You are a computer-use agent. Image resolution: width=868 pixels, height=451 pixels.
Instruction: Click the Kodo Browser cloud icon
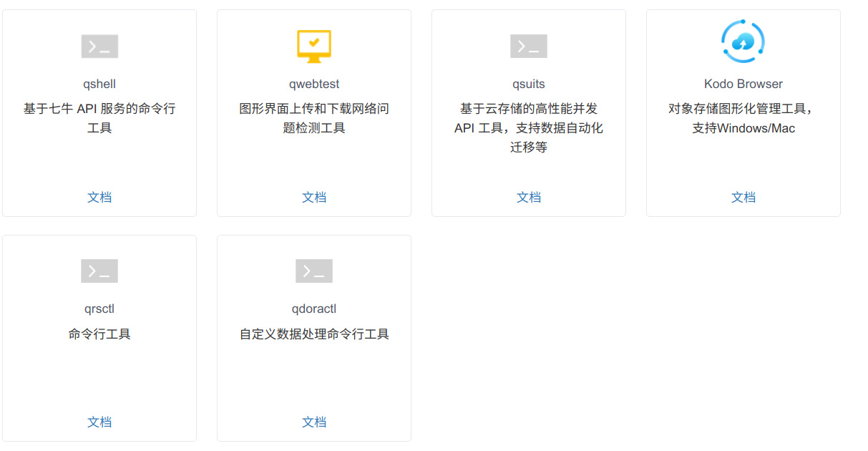pos(743,42)
